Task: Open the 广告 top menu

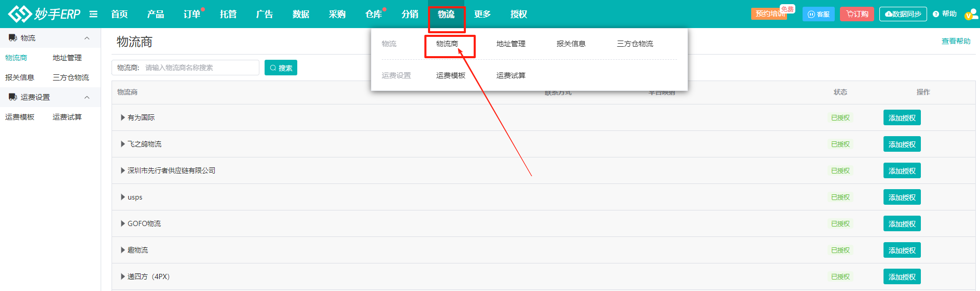Action: pyautogui.click(x=265, y=14)
